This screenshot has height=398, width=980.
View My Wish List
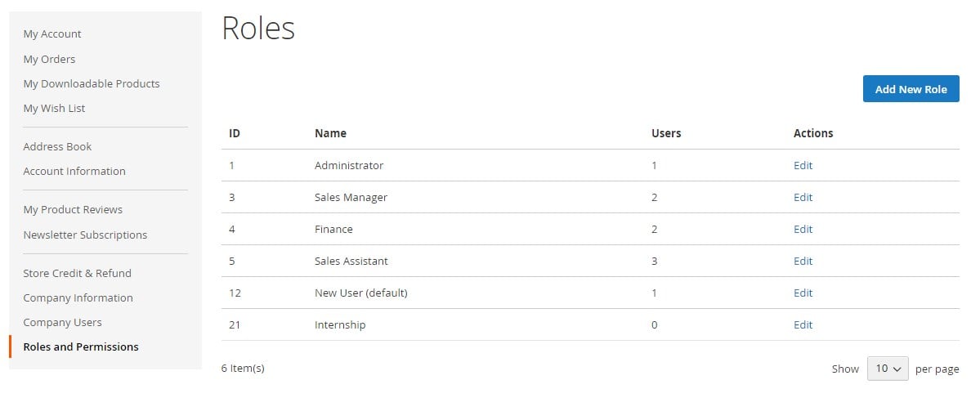(55, 108)
